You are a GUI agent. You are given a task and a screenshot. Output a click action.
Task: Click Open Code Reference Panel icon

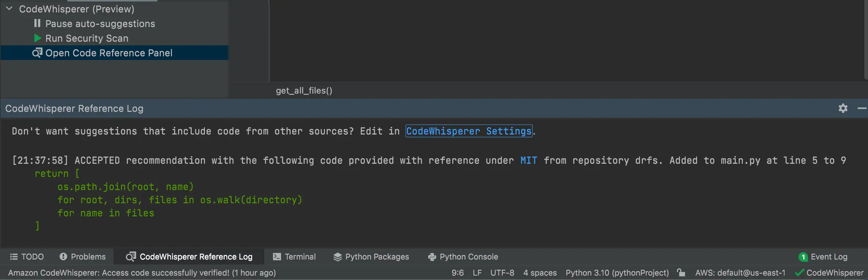pos(37,53)
